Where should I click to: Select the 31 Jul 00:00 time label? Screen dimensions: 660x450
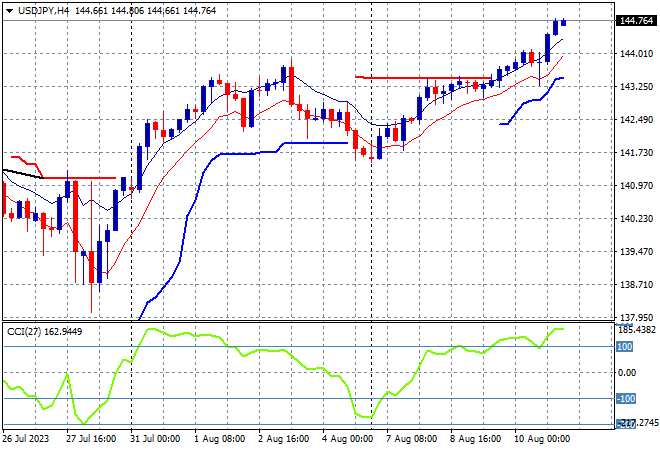pyautogui.click(x=155, y=439)
